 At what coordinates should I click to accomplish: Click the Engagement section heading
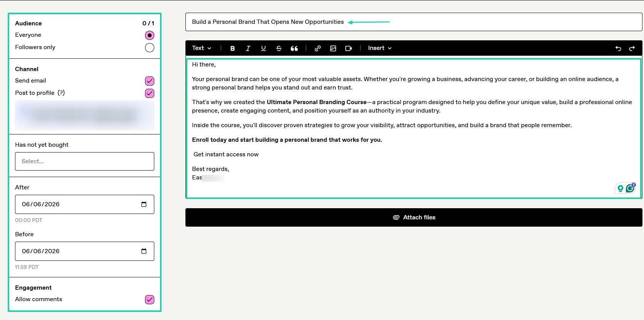[x=33, y=288]
